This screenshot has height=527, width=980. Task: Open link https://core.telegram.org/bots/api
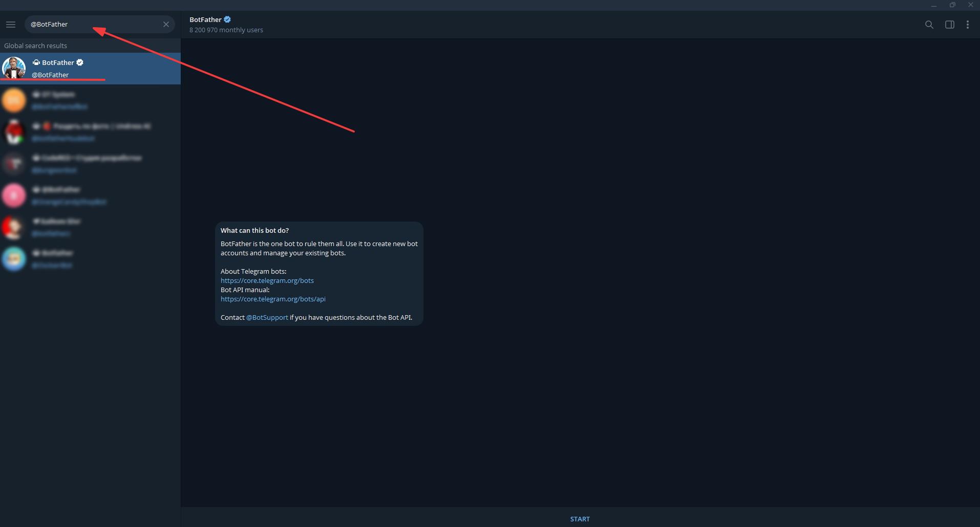pos(273,299)
